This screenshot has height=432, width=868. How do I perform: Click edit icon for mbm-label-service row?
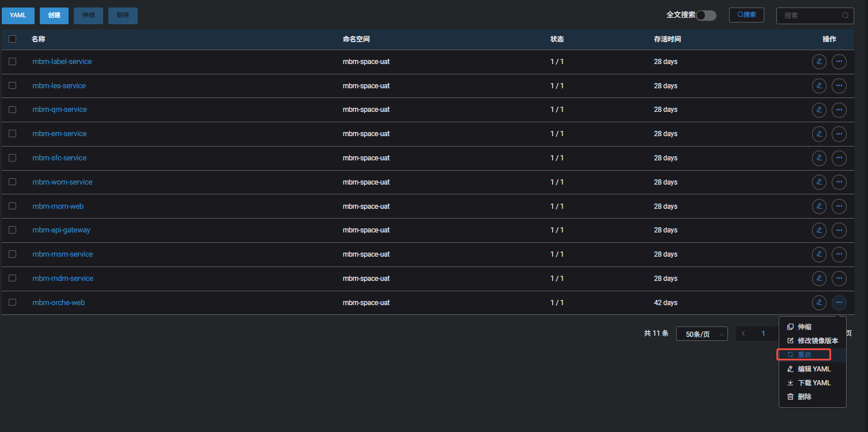(819, 62)
